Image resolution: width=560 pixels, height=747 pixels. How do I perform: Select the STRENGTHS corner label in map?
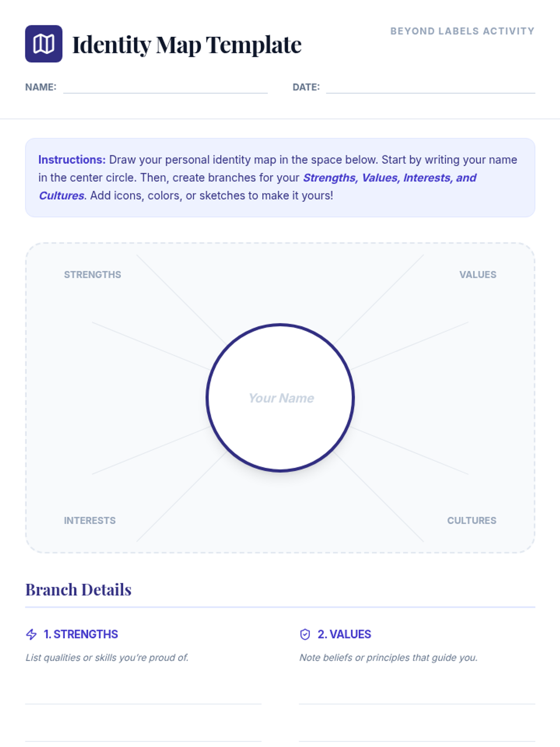[92, 275]
